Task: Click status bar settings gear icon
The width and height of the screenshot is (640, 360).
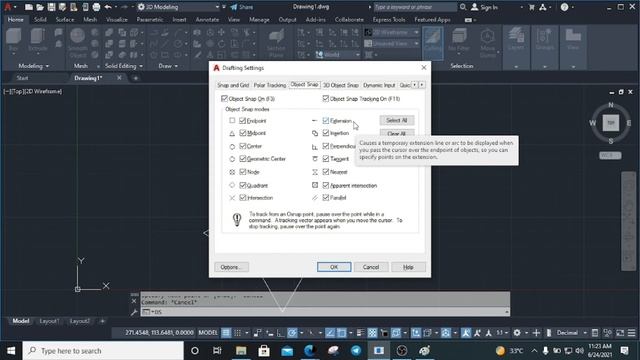Action: (517, 333)
